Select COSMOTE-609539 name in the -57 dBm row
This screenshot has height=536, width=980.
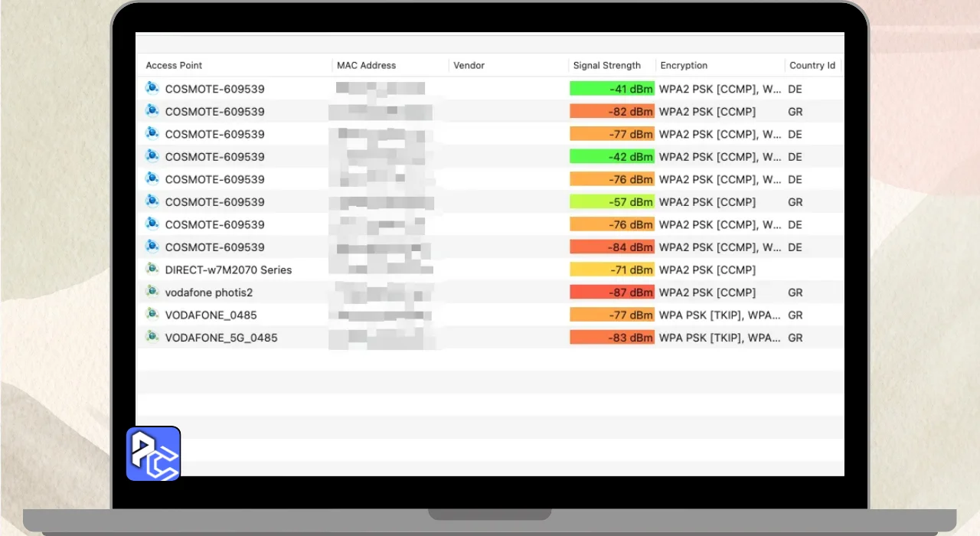coord(214,202)
